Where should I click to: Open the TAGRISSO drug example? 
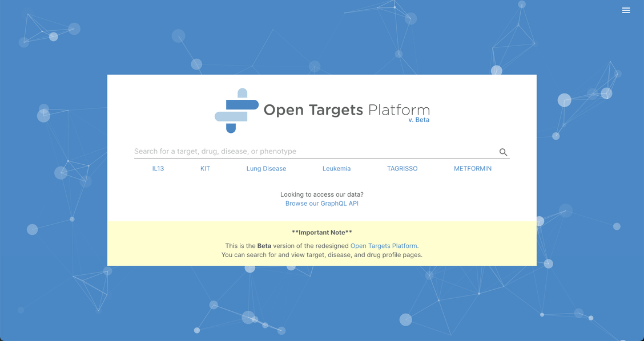coord(402,168)
